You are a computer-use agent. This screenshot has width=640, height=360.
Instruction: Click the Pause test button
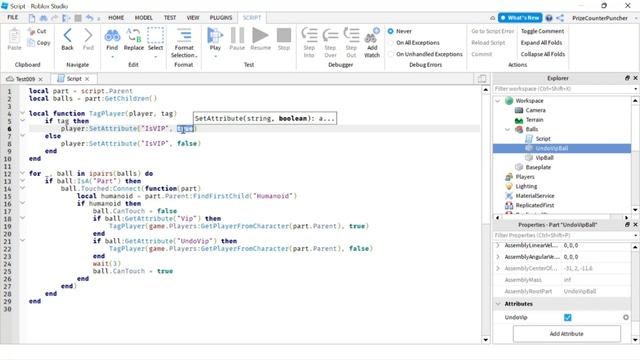pos(237,36)
